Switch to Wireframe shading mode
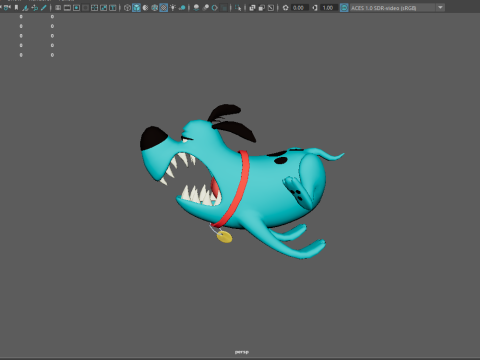Screen dimensions: 480x360 127,8
